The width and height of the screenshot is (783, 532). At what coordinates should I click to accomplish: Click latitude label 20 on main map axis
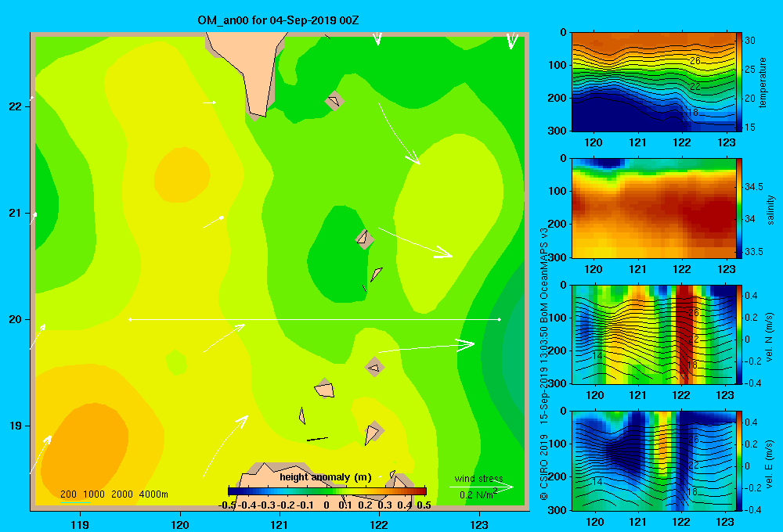[x=16, y=319]
